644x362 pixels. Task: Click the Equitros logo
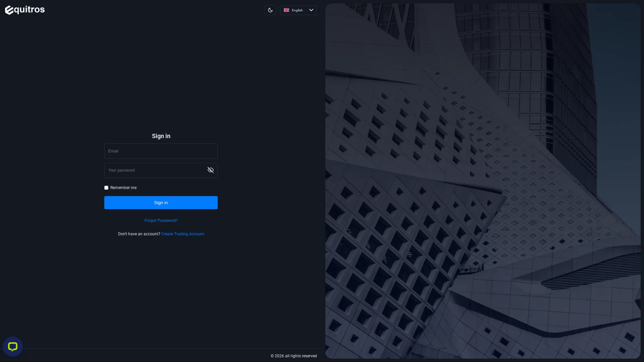(25, 10)
